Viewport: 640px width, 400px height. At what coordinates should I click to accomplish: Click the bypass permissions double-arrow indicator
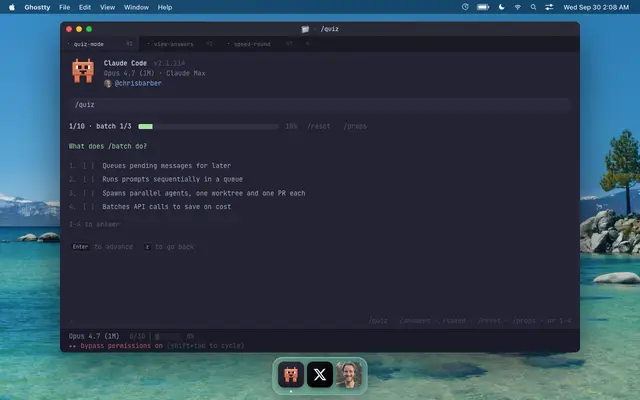pyautogui.click(x=73, y=346)
